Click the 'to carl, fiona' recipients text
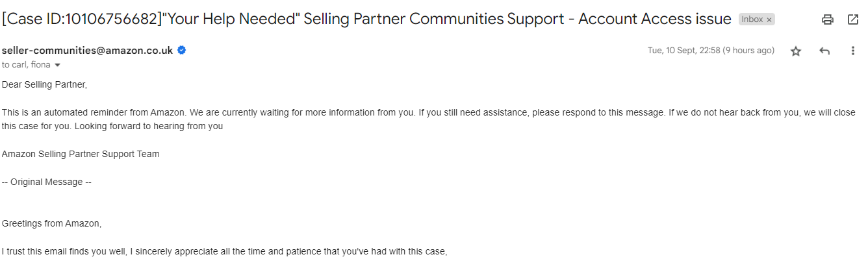 pos(27,65)
